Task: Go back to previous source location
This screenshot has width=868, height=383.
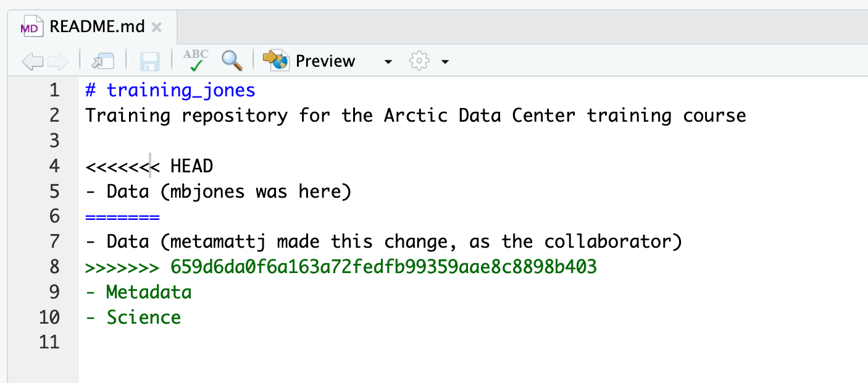Action: click(x=32, y=61)
